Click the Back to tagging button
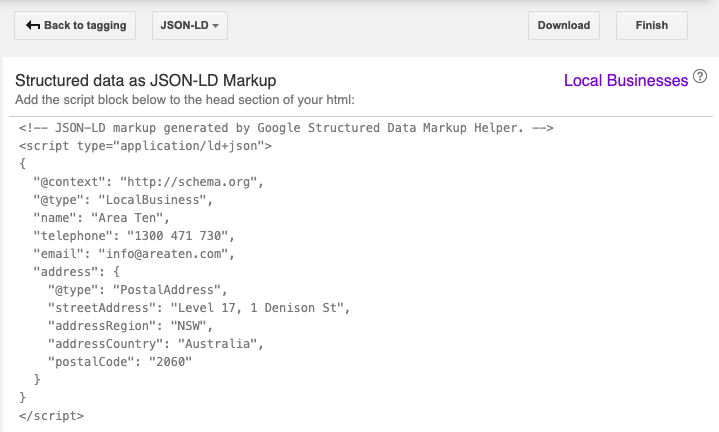This screenshot has height=432, width=719. point(76,26)
